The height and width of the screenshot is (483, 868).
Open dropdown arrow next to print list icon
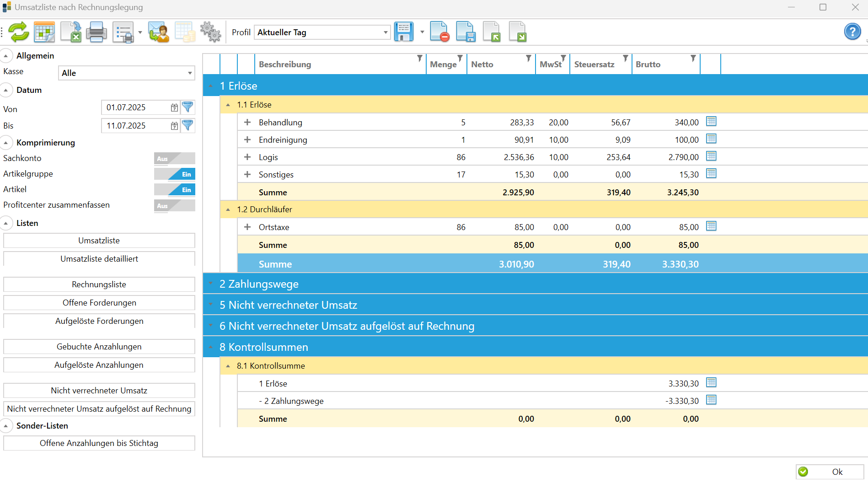(x=140, y=32)
